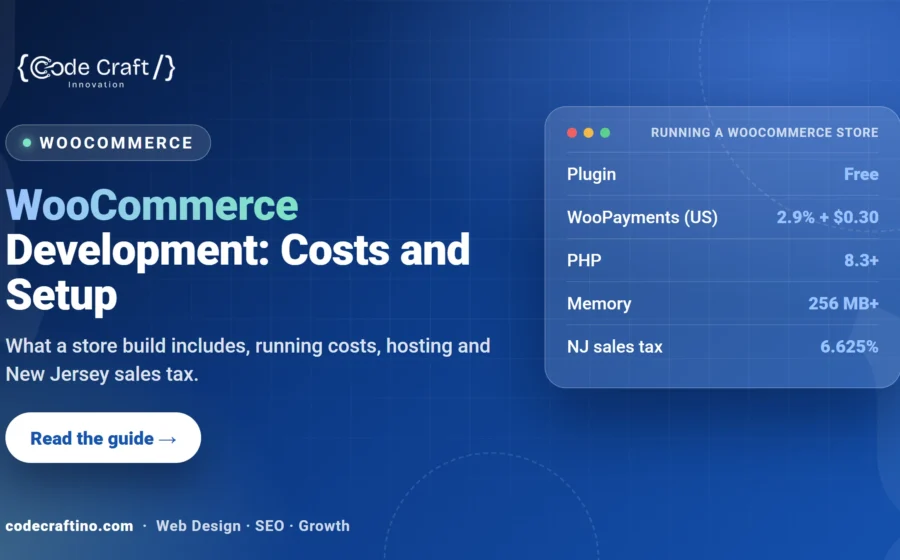Click the red window dot on the card
Image resolution: width=900 pixels, height=560 pixels.
pyautogui.click(x=572, y=133)
